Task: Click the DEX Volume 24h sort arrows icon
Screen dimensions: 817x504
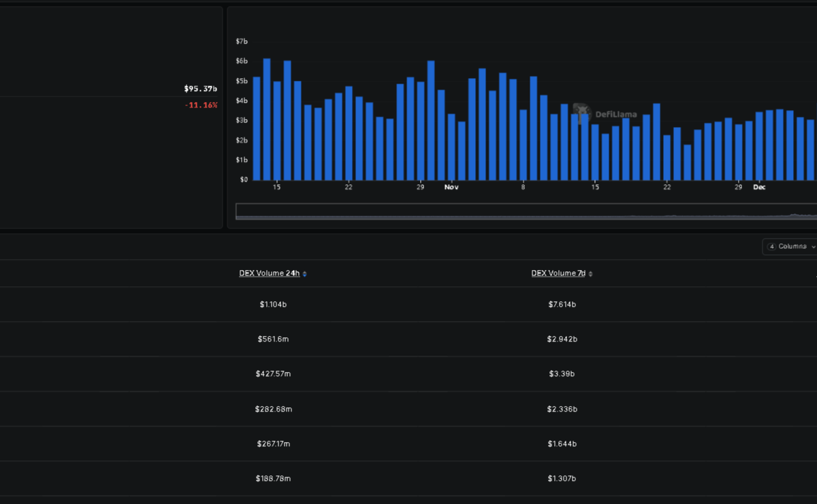Action: coord(305,274)
